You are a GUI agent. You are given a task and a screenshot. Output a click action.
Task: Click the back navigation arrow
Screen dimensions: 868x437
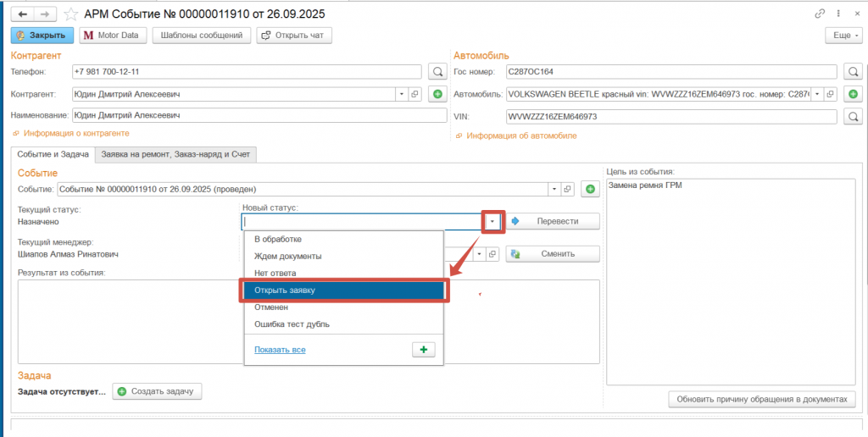pos(22,14)
